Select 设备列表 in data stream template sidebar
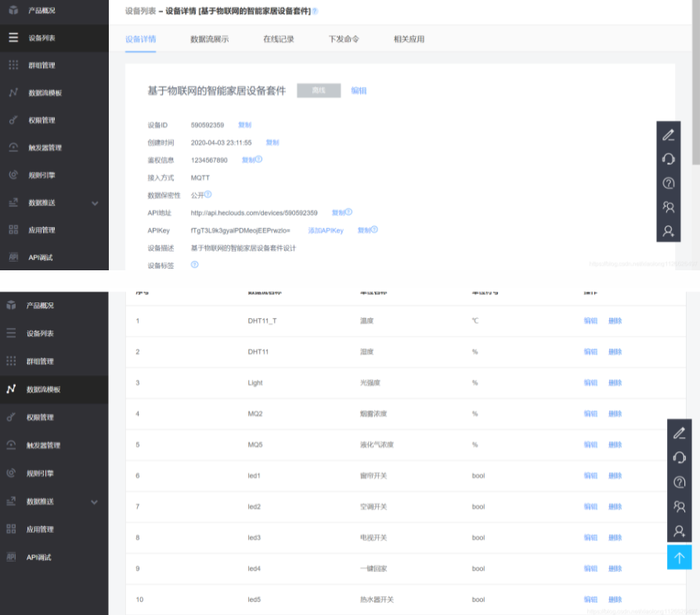700x615 pixels. tap(54, 334)
